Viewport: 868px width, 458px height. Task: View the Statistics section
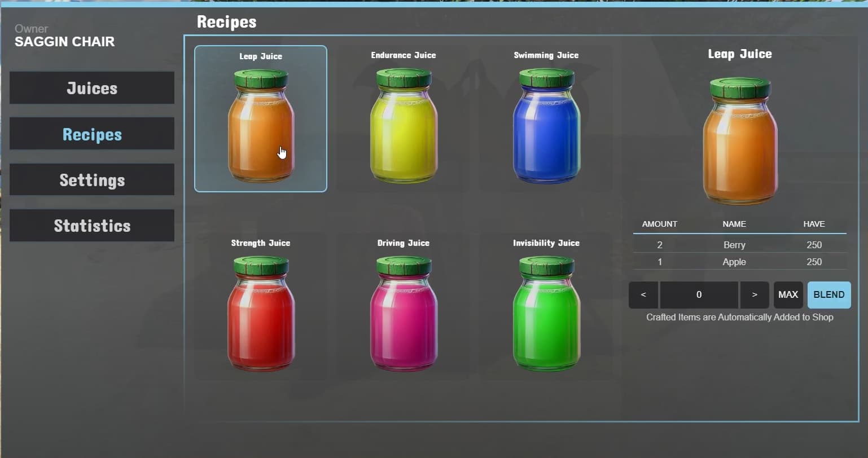pos(92,226)
